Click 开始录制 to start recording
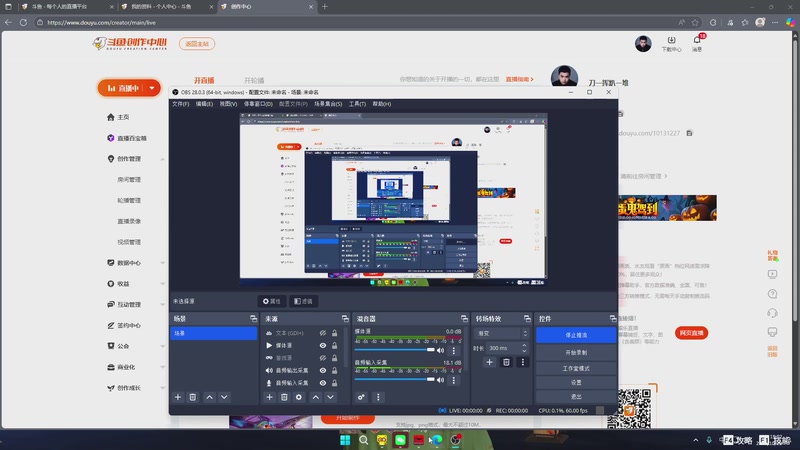 [576, 353]
